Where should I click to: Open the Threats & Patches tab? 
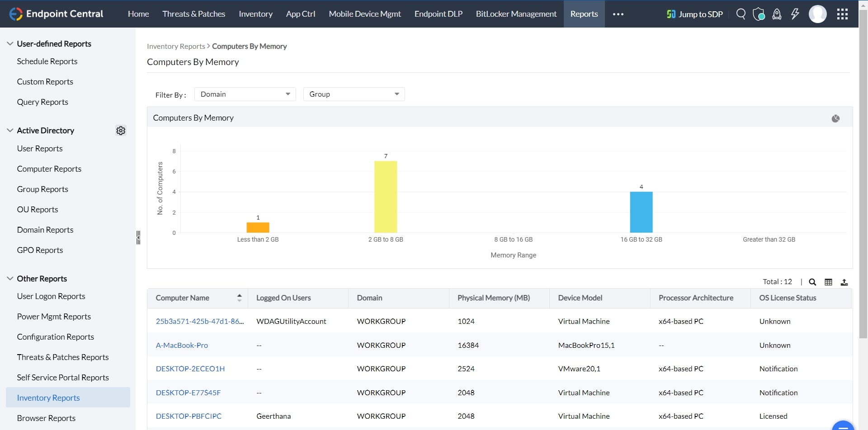coord(193,14)
